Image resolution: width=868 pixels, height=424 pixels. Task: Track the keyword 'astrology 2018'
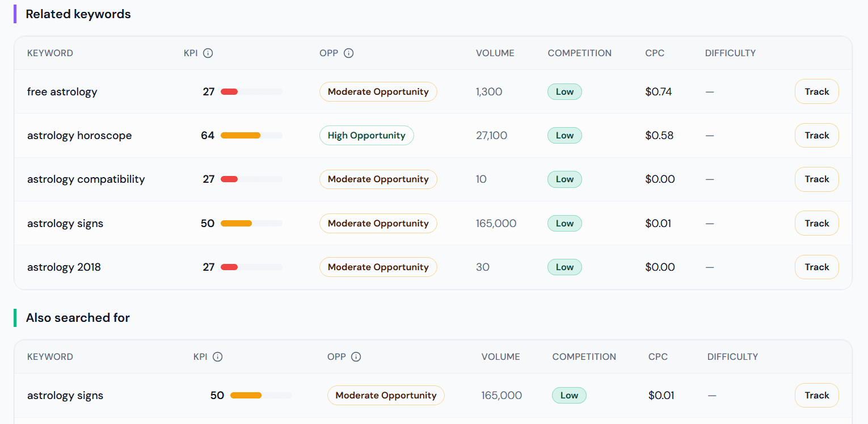[x=816, y=267]
